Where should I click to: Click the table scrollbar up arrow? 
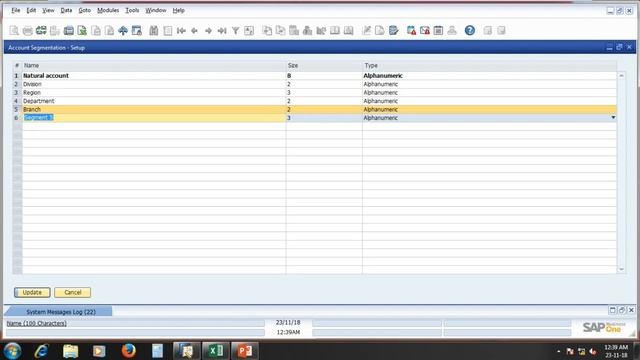[621, 76]
